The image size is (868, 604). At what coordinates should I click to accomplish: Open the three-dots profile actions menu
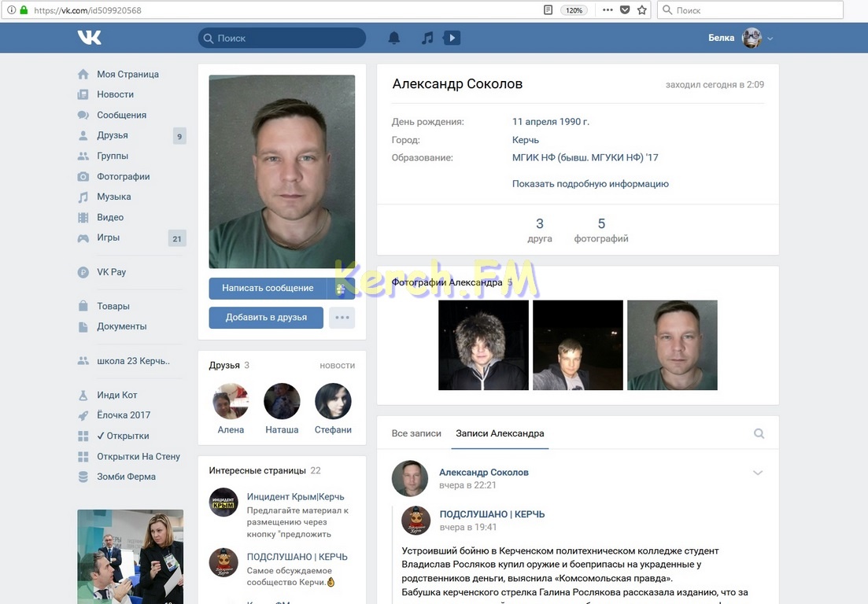tap(342, 318)
